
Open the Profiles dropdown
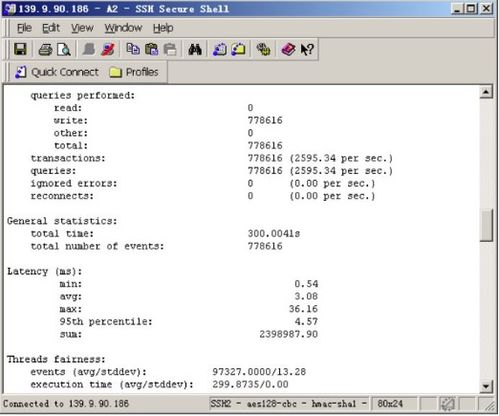tap(134, 72)
